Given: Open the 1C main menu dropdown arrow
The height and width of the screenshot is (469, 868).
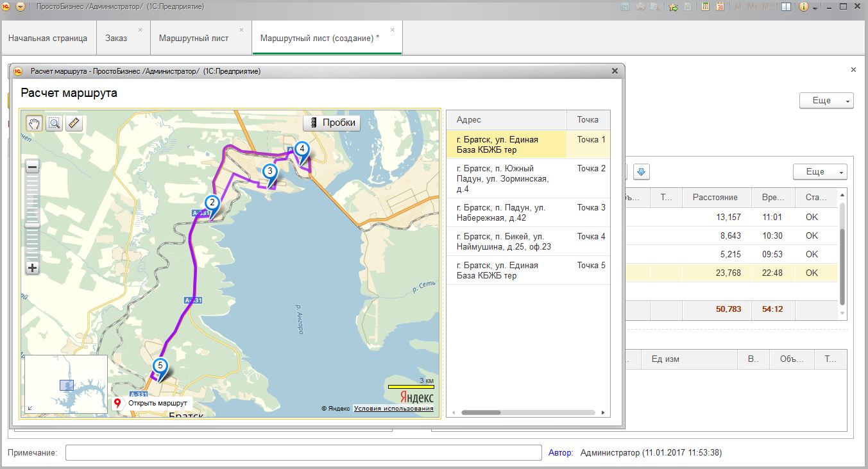Looking at the screenshot, I should pos(21,7).
